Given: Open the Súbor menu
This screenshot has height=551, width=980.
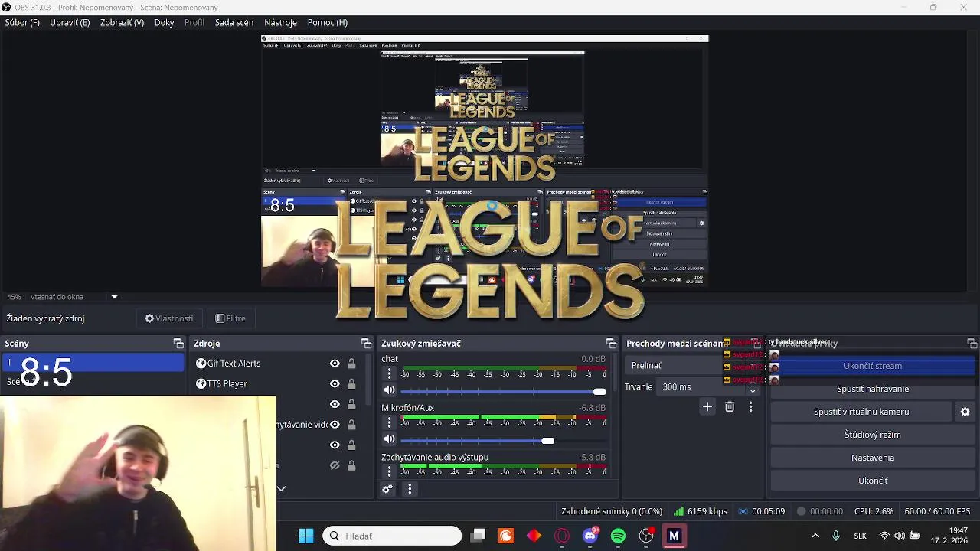Looking at the screenshot, I should click(x=22, y=22).
